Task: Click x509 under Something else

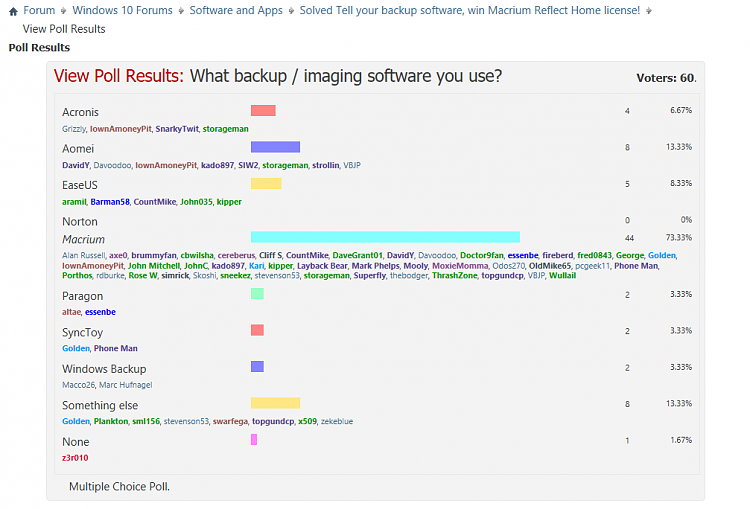Action: click(307, 421)
